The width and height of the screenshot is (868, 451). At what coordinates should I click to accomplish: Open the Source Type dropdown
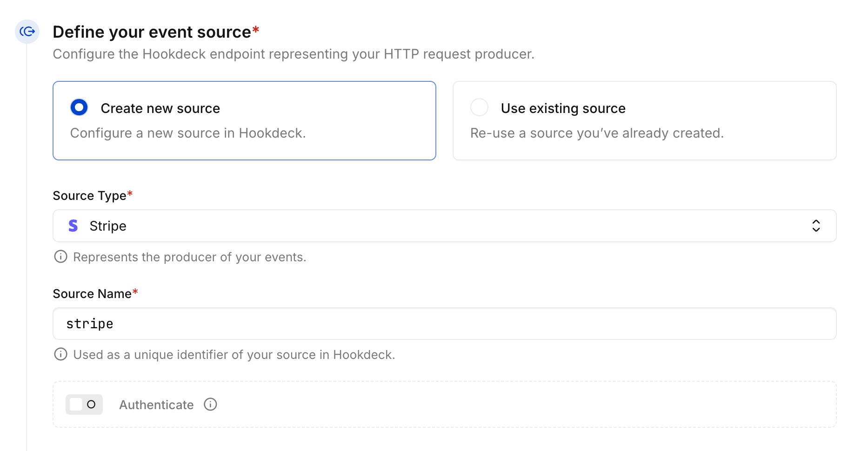(x=444, y=226)
